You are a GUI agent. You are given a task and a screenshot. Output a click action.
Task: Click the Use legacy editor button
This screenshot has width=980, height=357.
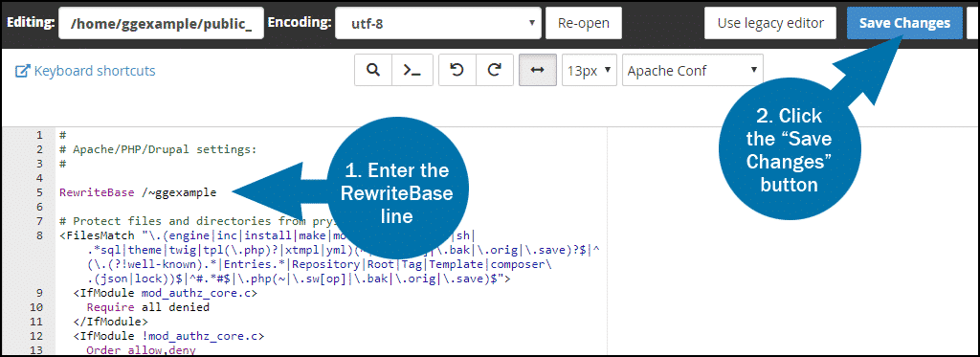pos(770,23)
